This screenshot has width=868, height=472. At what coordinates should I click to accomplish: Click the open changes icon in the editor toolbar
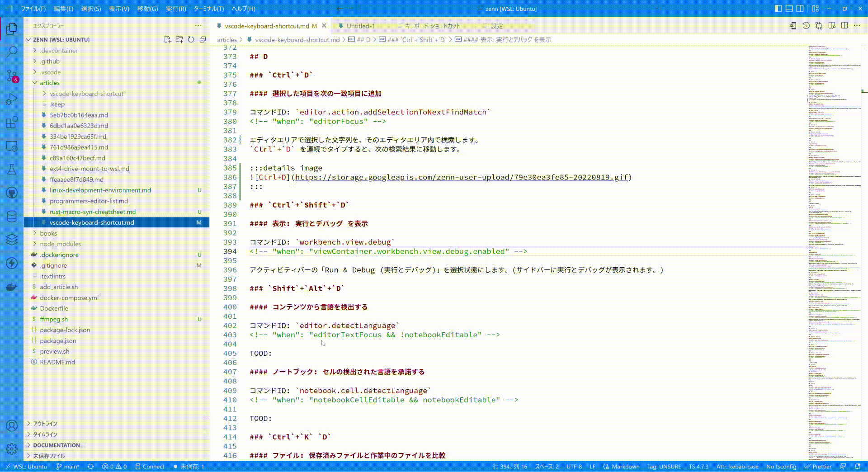click(819, 26)
